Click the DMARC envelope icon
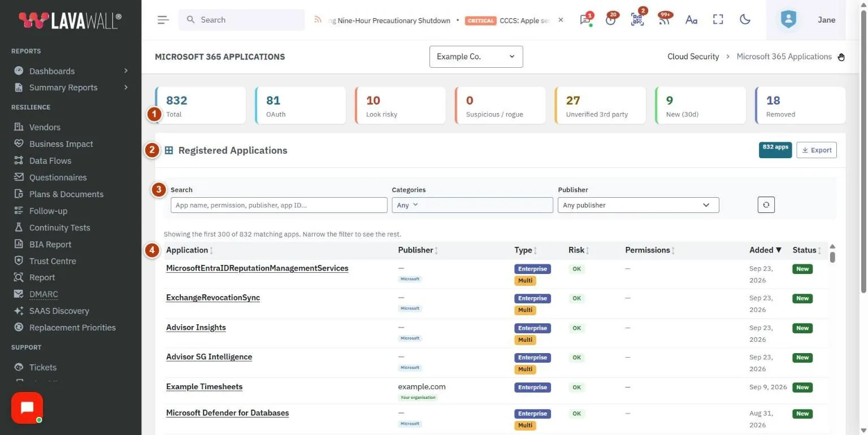 click(19, 294)
